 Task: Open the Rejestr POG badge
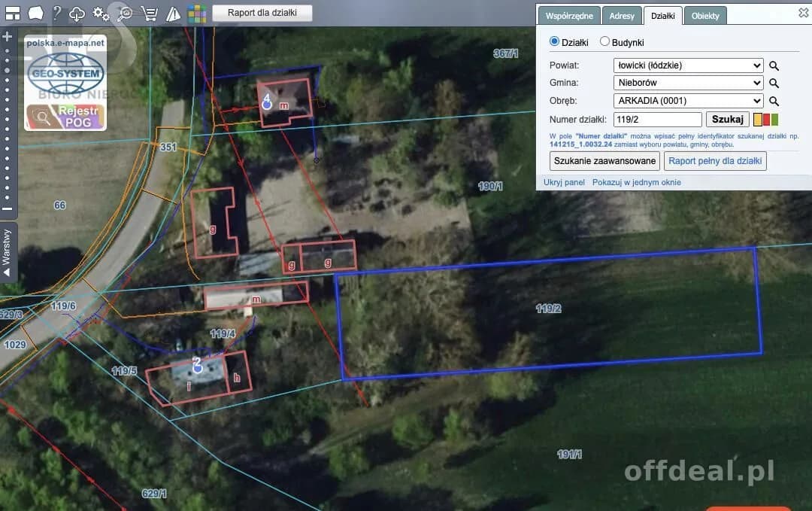pyautogui.click(x=65, y=117)
